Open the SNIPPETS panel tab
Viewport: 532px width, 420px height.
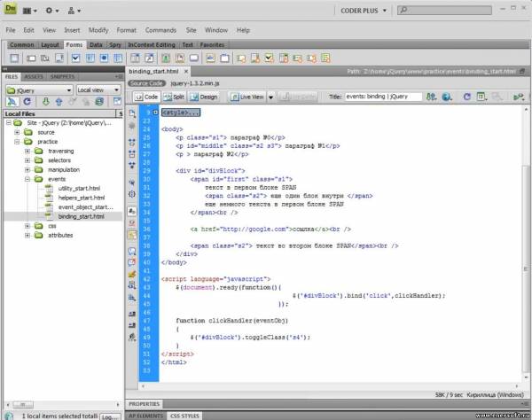pyautogui.click(x=62, y=76)
